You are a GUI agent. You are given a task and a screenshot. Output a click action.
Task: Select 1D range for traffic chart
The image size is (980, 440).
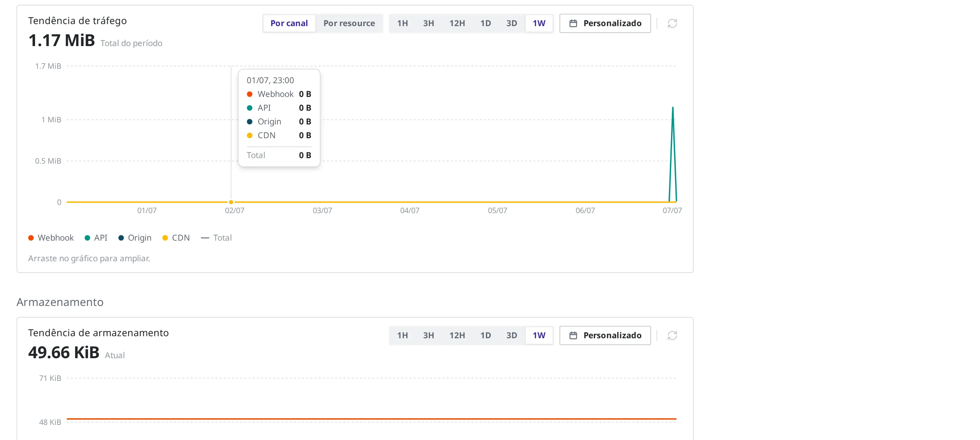pos(486,24)
